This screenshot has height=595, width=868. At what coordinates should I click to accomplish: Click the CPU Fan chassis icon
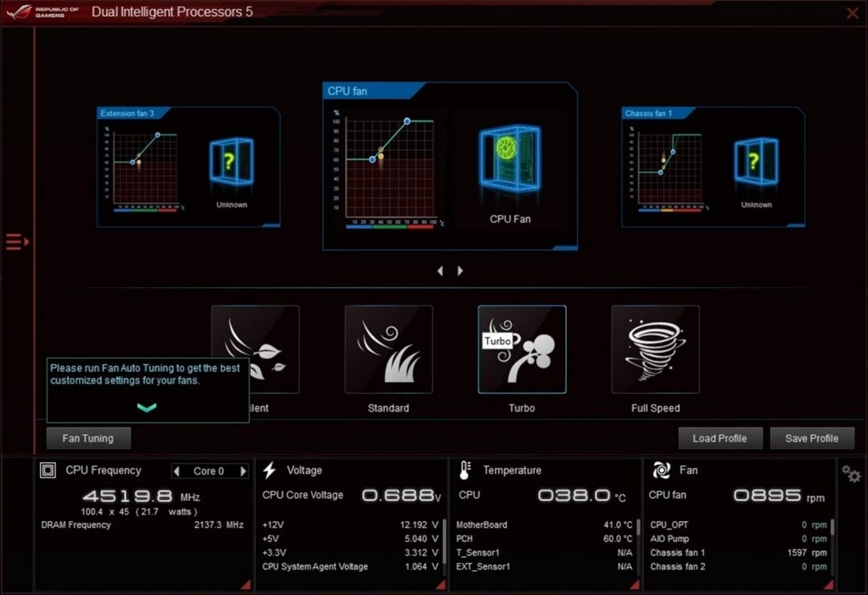(510, 158)
